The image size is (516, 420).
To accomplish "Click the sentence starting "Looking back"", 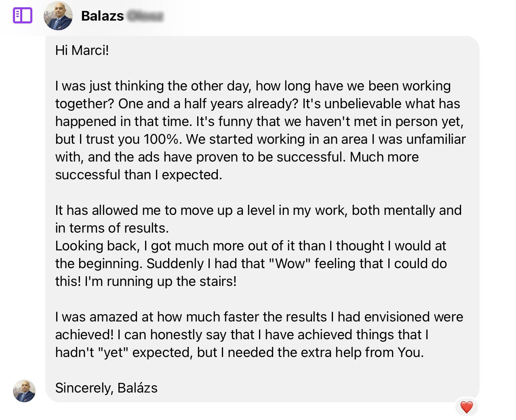I will pos(251,246).
